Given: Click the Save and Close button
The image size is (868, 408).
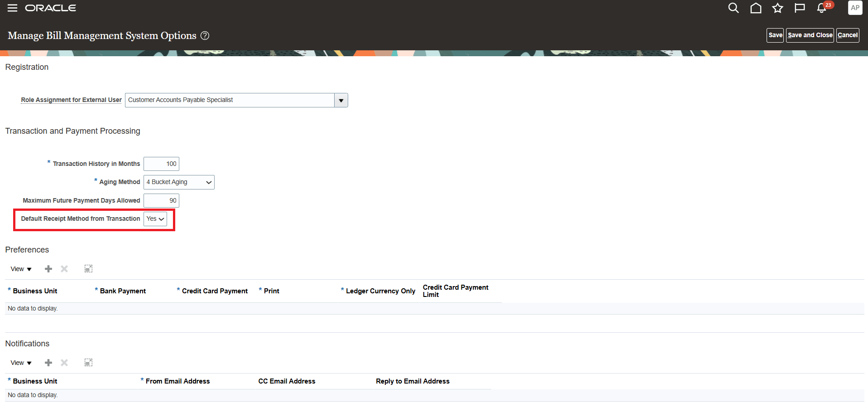Looking at the screenshot, I should (x=810, y=35).
